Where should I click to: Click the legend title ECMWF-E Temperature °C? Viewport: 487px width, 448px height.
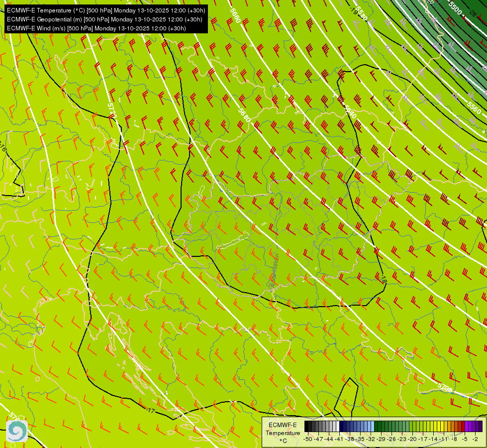click(x=283, y=433)
